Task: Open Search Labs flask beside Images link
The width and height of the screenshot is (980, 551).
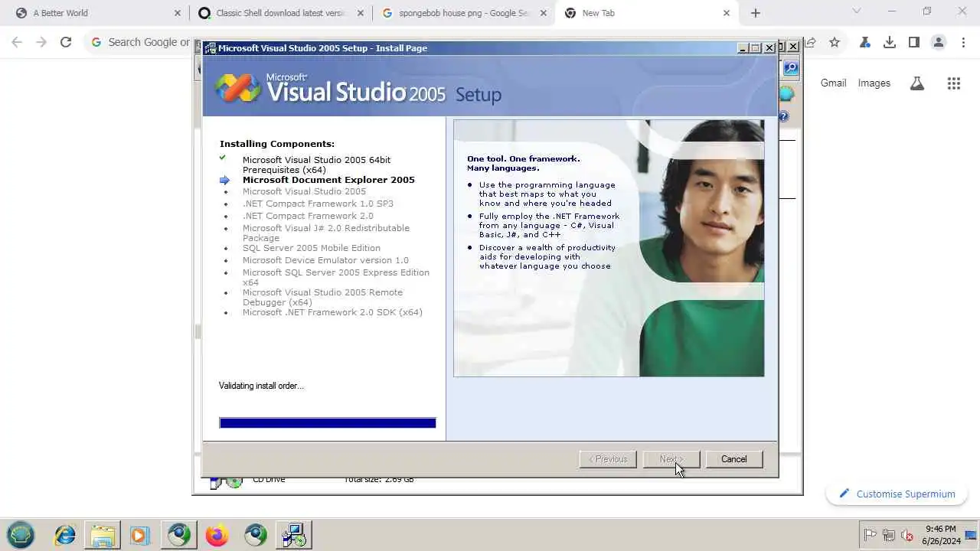Action: click(917, 83)
